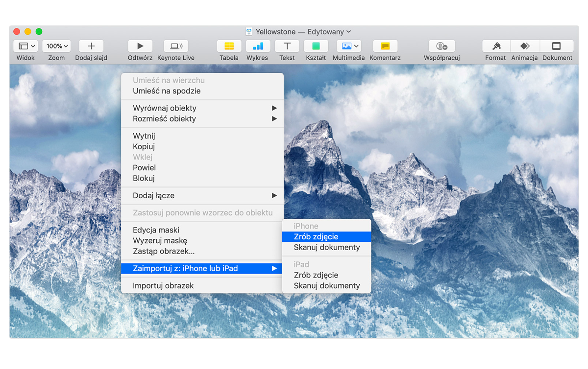Expand the Widok view options dropdown
Viewport: 588px width, 369px height.
click(x=26, y=46)
